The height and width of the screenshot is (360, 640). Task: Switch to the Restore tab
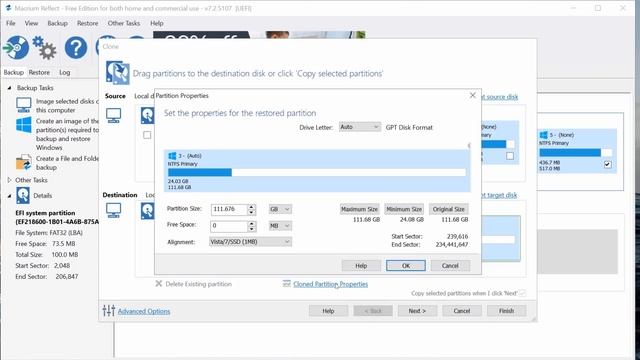pos(39,72)
